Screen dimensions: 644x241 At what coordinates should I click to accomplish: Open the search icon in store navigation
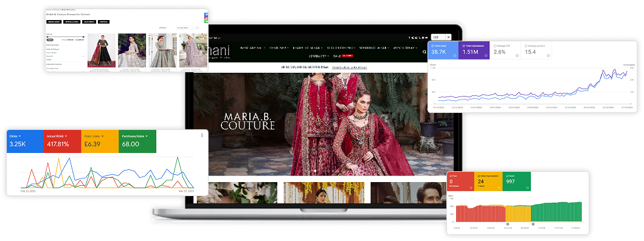(424, 52)
